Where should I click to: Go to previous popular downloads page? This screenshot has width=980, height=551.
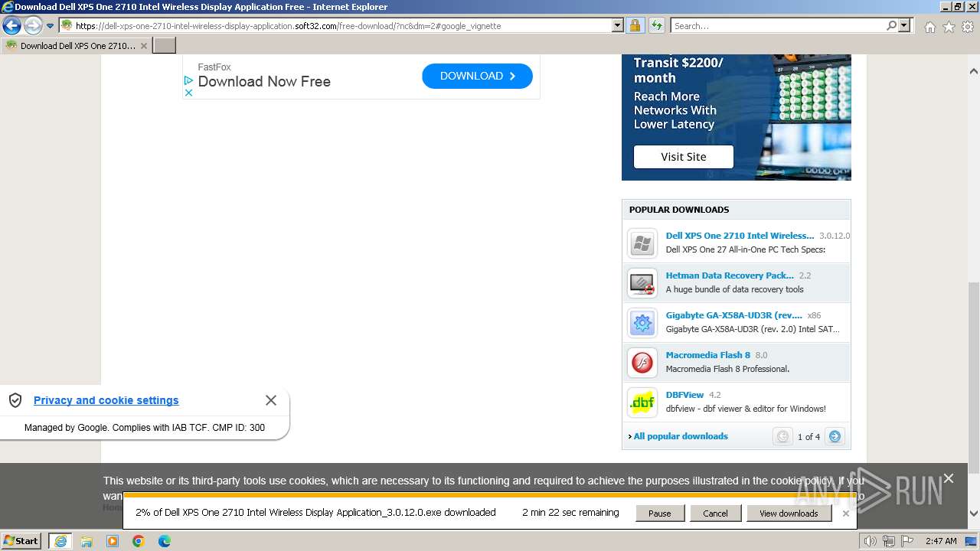(782, 436)
